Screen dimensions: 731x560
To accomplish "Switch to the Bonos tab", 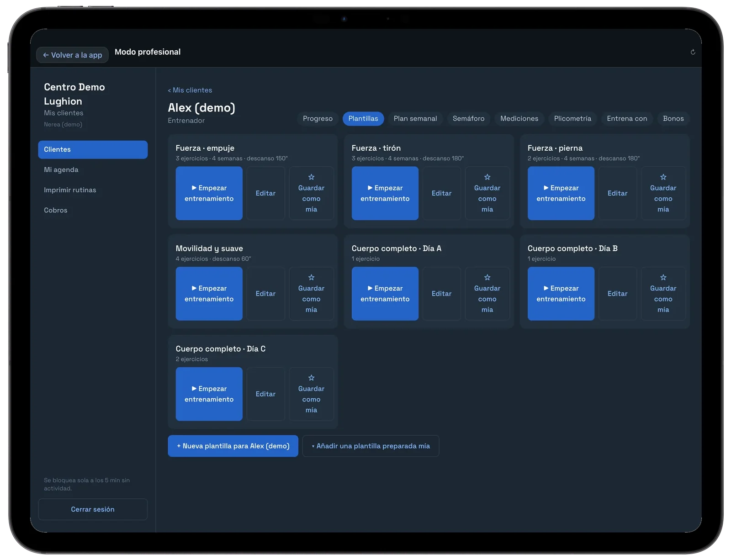I will click(673, 118).
